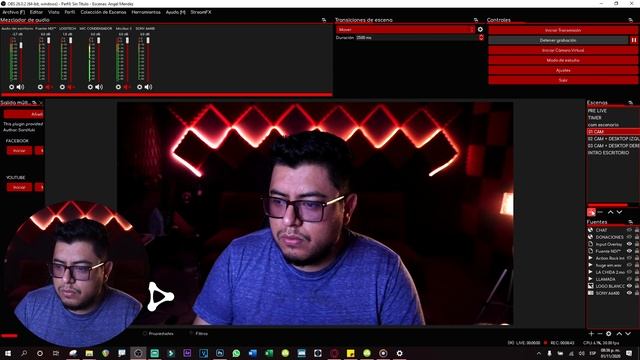Image resolution: width=640 pixels, height=360 pixels.
Task: Open settings gear for Audio del escritorio channel
Action: [11, 87]
